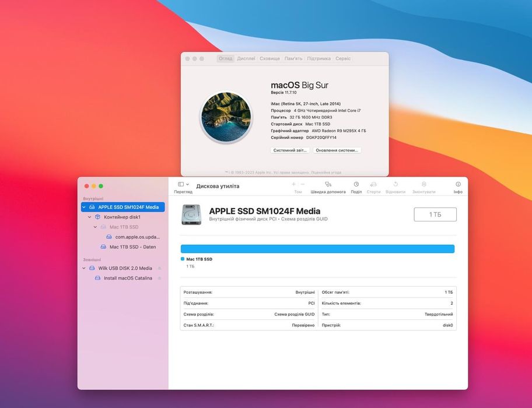Screen dimensions: 532x408
Task: Minimize the Disk Utility window
Action: 94,186
